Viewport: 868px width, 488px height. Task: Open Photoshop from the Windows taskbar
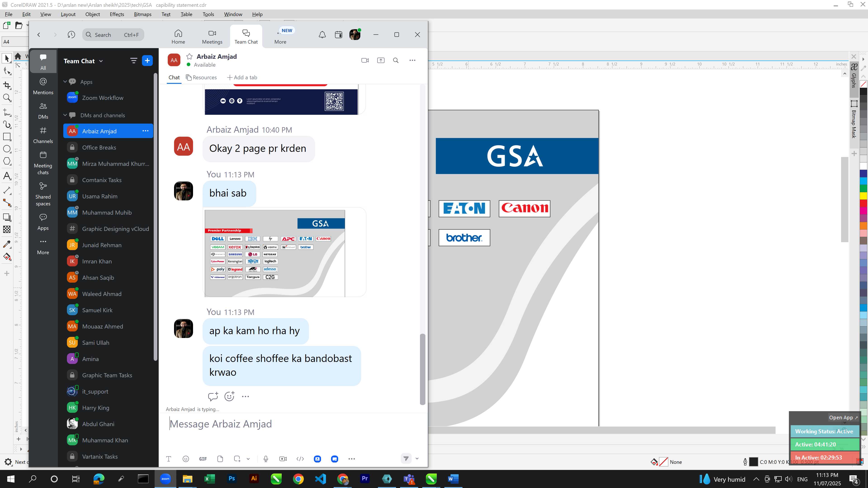coord(231,479)
